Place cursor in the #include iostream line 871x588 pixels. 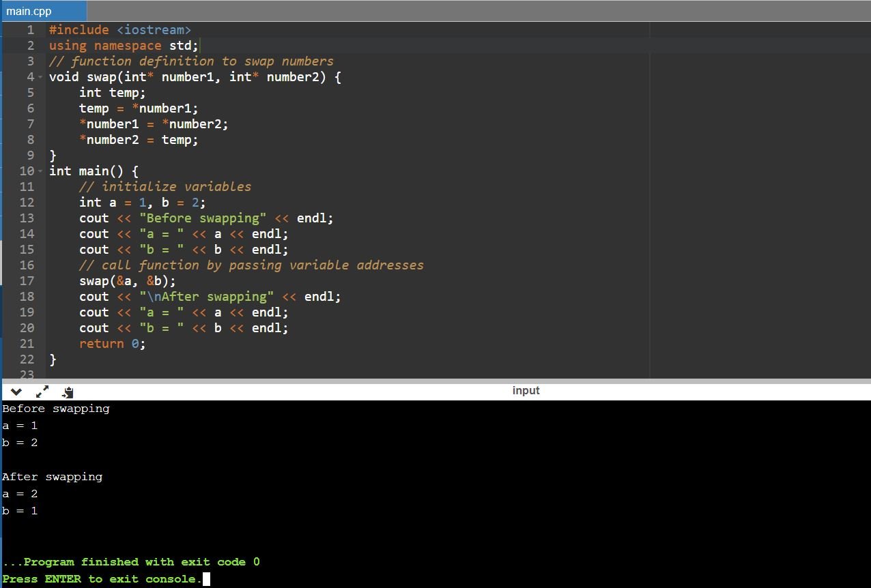(x=119, y=30)
